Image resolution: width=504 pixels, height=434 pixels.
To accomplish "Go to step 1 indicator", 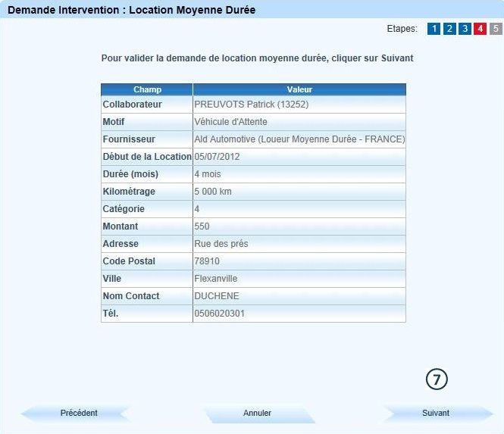I will click(434, 29).
